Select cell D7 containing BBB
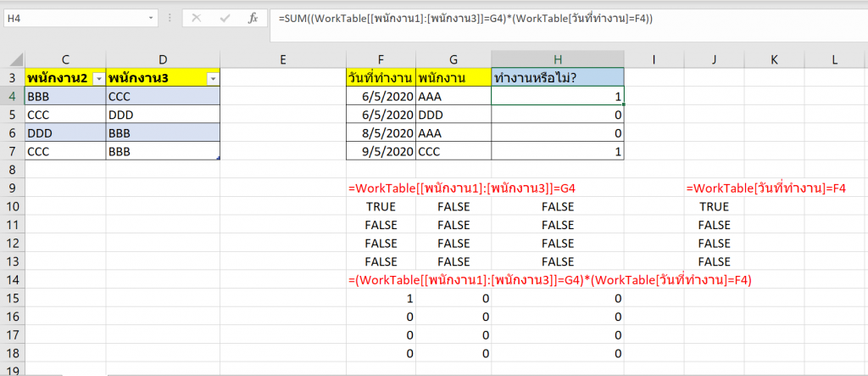 tap(163, 151)
